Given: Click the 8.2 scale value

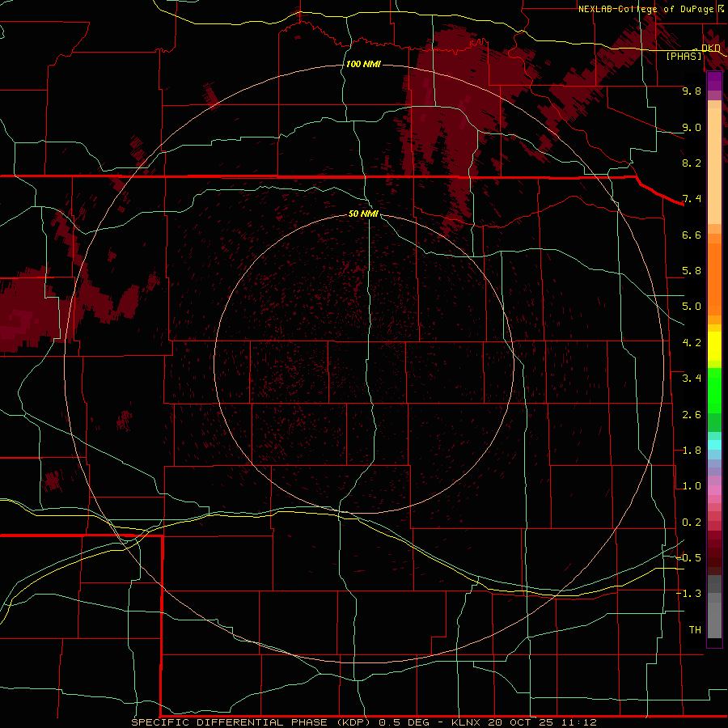Looking at the screenshot, I should 692,163.
